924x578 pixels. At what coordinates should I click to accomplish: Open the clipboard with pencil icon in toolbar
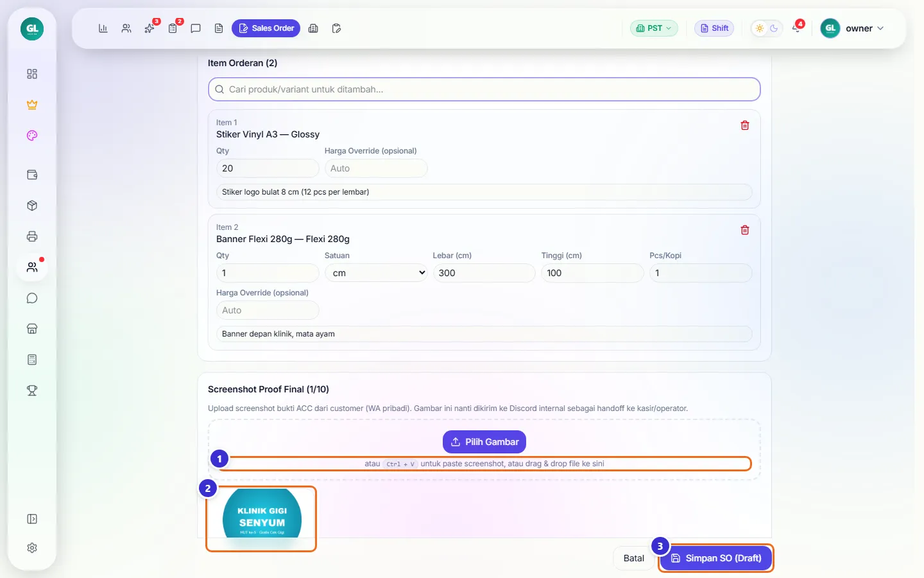(x=336, y=28)
